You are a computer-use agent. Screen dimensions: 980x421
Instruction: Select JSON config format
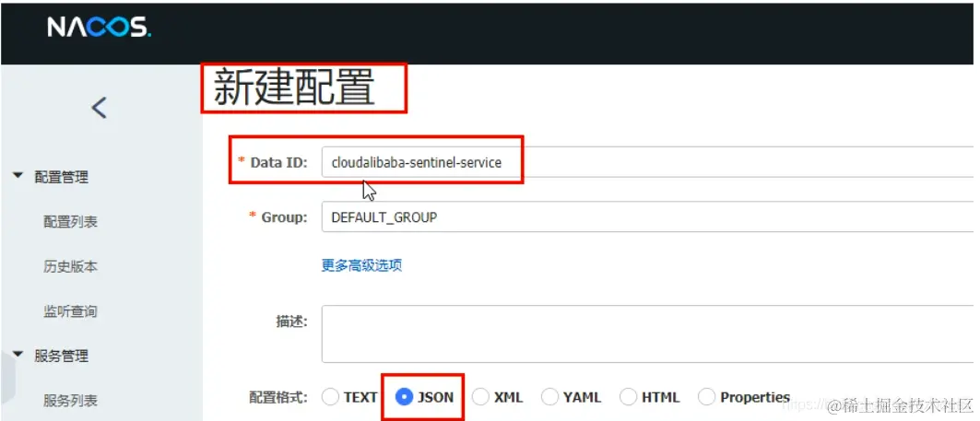(x=405, y=397)
